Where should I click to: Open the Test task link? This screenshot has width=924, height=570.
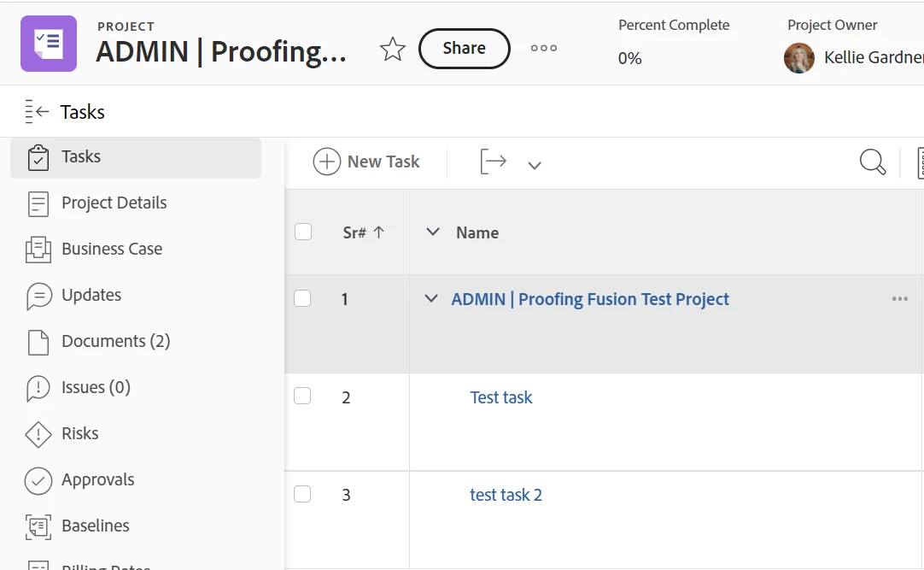[501, 397]
